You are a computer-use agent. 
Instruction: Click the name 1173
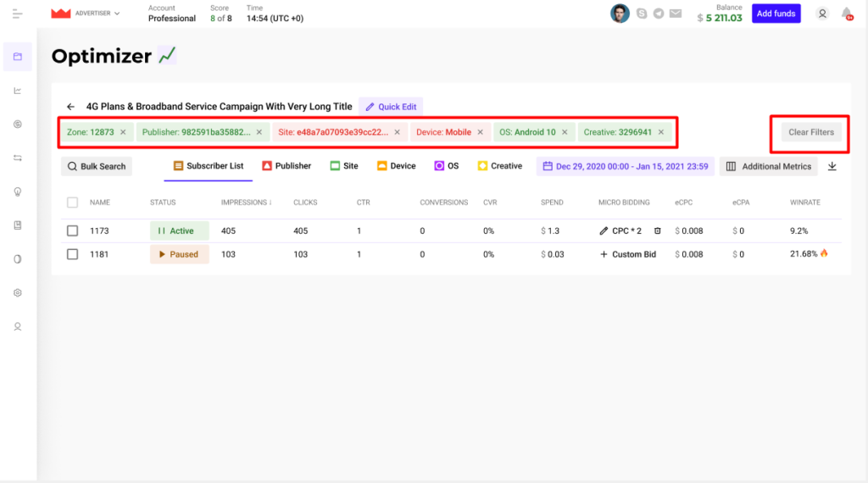tap(99, 230)
